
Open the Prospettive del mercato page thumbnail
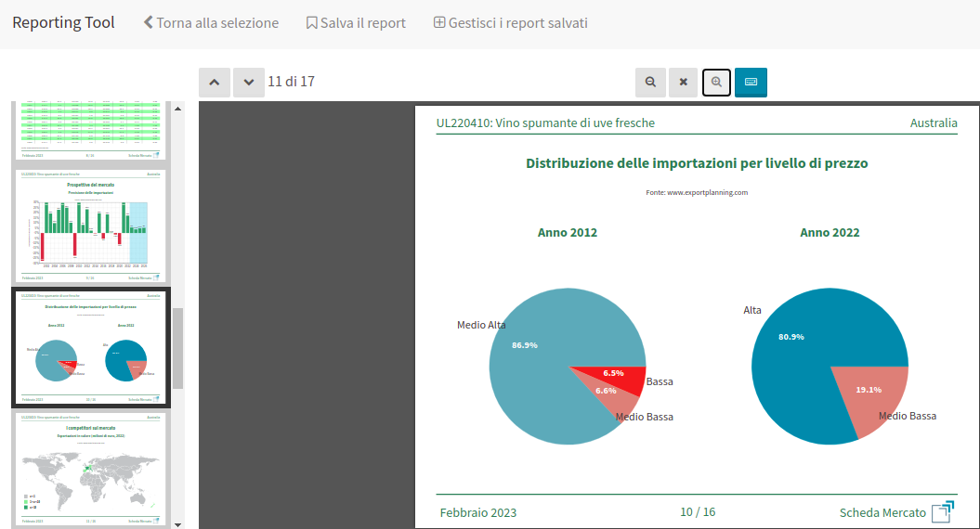[x=91, y=226]
